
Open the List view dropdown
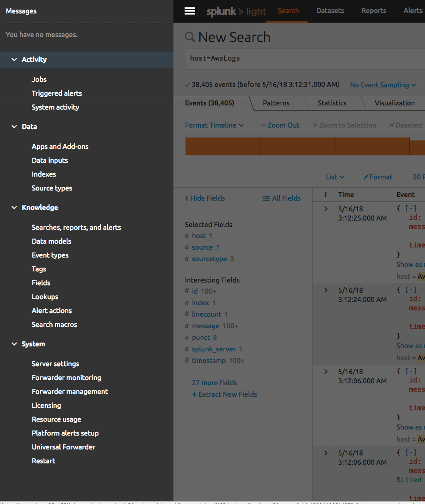click(335, 177)
